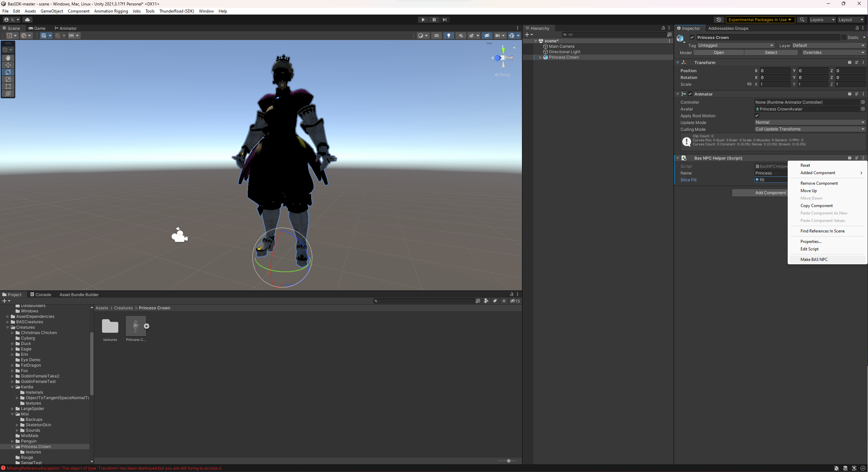This screenshot has height=472, width=868.
Task: Pick Animator Controller object selector
Action: click(x=863, y=102)
